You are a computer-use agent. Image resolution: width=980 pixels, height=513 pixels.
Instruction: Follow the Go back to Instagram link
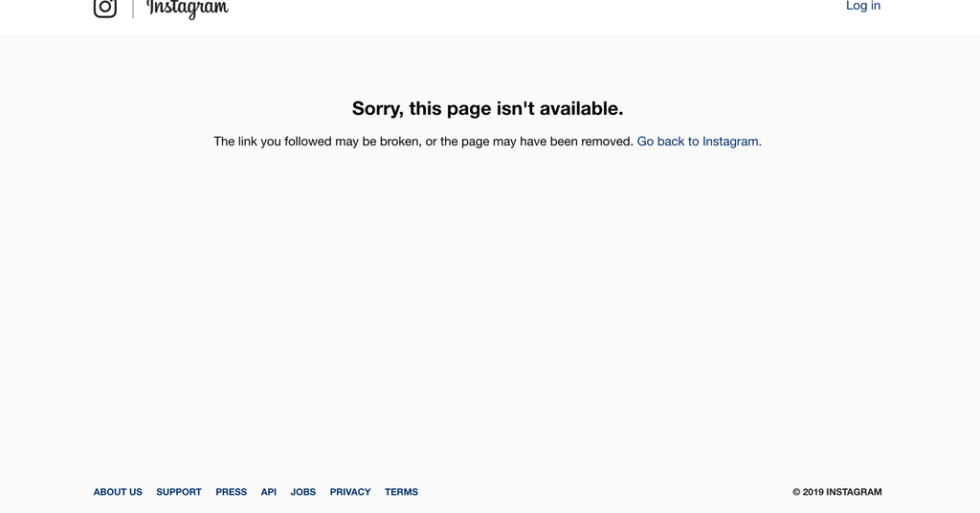pos(699,142)
